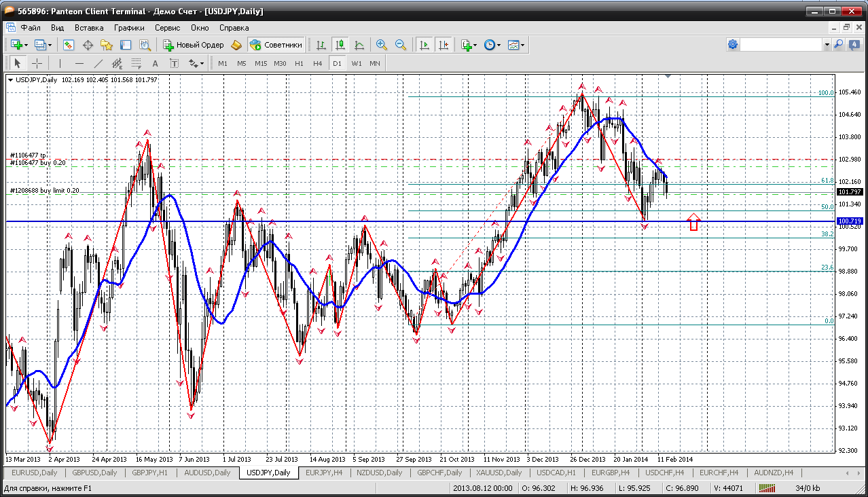868x497 pixels.
Task: Toggle candlestick chart display mode
Action: (340, 45)
